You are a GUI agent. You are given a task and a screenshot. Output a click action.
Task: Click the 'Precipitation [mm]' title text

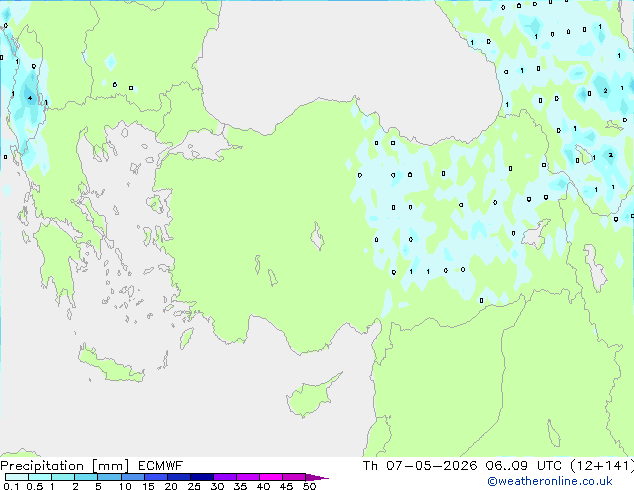click(x=65, y=466)
